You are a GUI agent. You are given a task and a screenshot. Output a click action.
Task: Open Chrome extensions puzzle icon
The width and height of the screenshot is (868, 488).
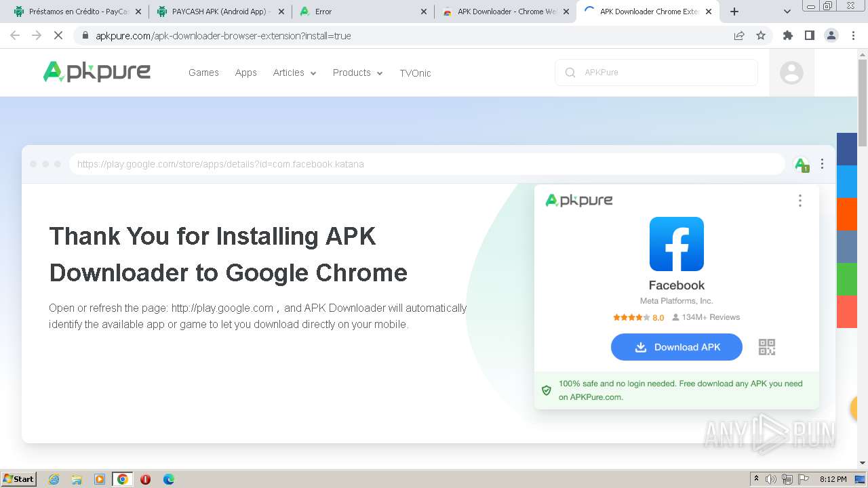pyautogui.click(x=788, y=35)
